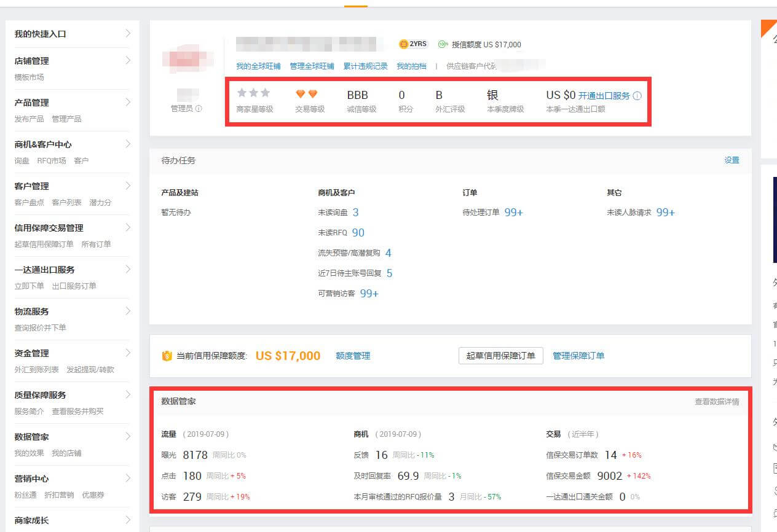Viewport: 777px width, 532px height.
Task: Click the blurred store avatar image
Action: click(179, 58)
